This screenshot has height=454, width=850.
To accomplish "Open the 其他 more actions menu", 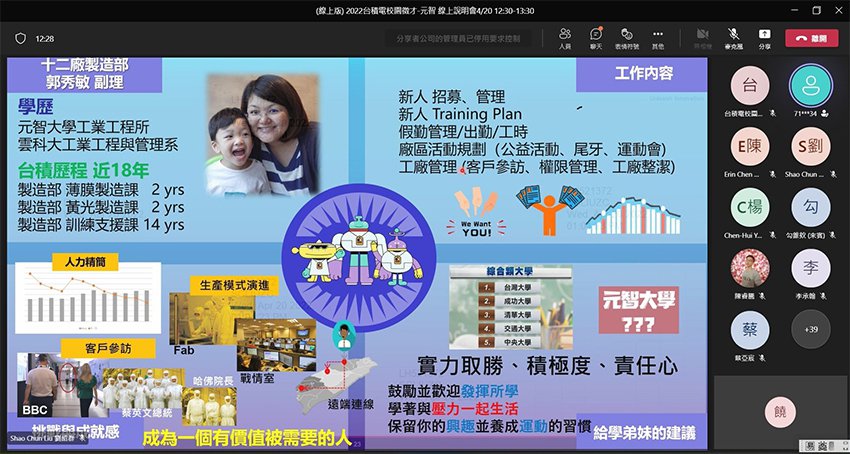I will click(x=658, y=39).
